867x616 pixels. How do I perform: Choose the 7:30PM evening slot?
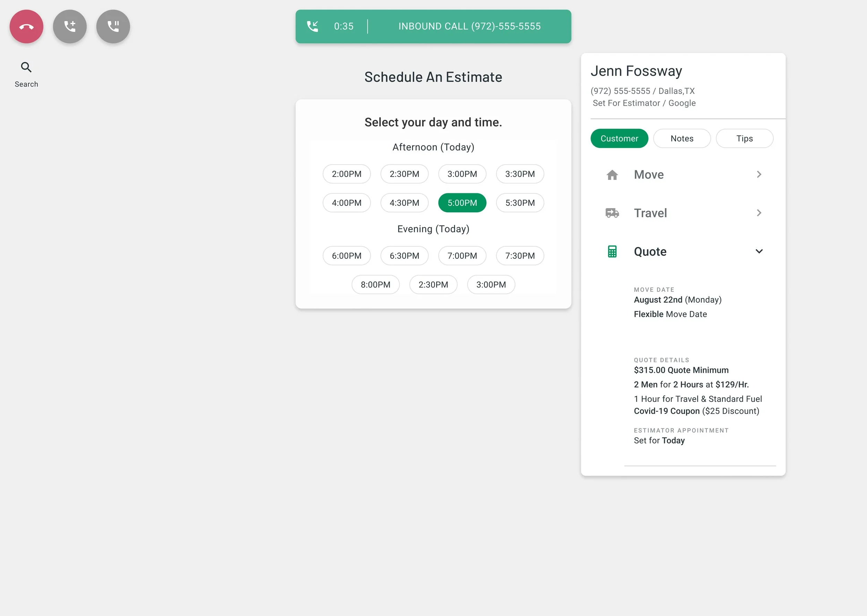[x=520, y=256]
